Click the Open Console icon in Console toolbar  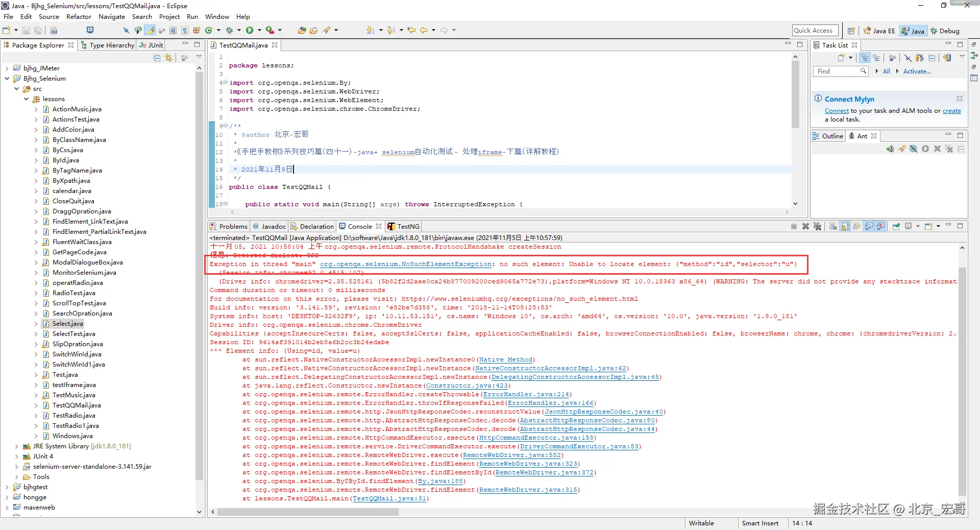928,226
